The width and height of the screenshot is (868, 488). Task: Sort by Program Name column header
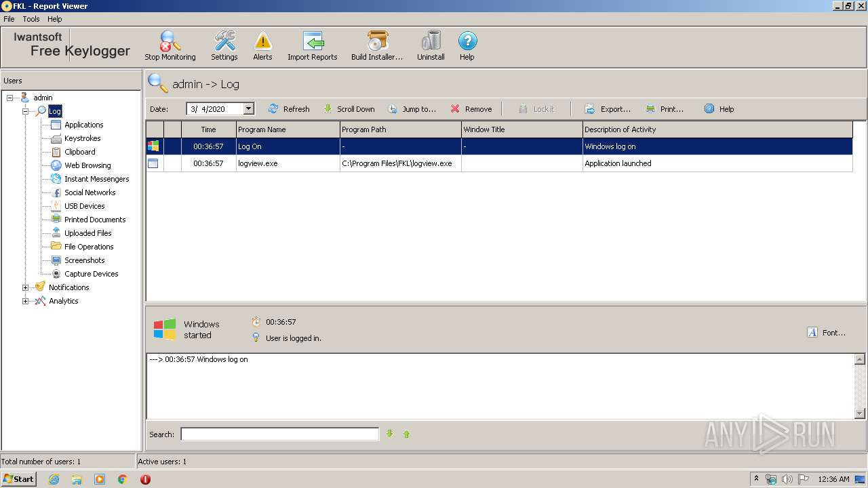(288, 129)
